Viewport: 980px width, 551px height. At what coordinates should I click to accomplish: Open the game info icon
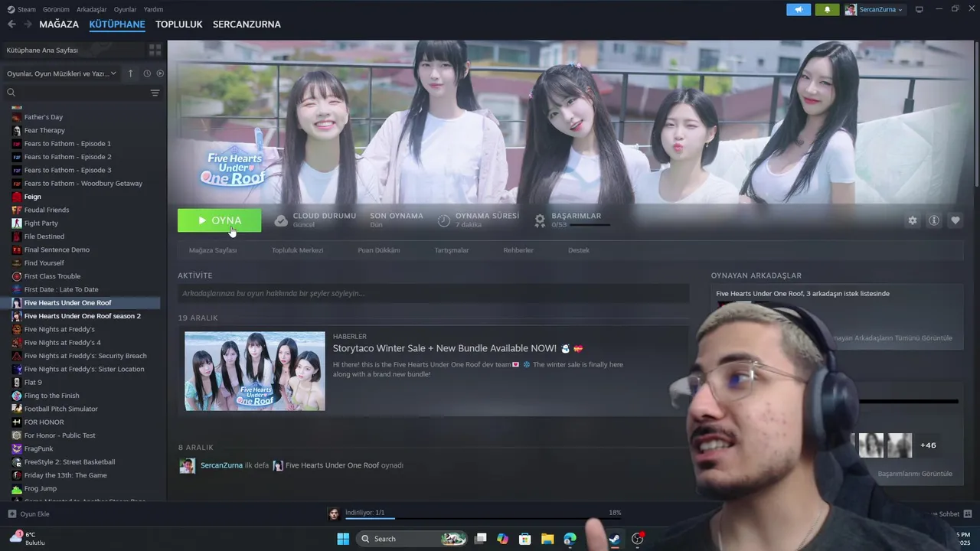(934, 220)
